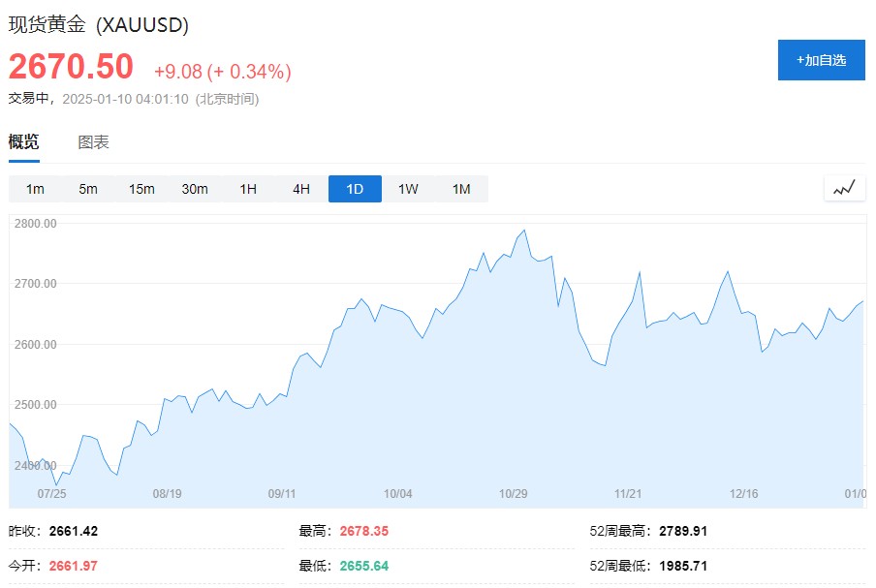Screen dimensions: 876x588
Task: Select the 1m interval
Action: 35,189
